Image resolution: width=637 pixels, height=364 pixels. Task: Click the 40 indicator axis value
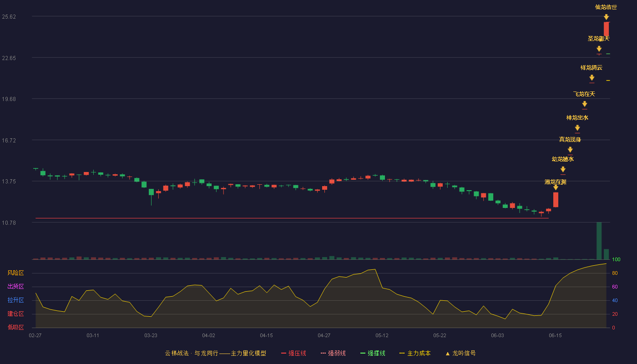click(615, 300)
